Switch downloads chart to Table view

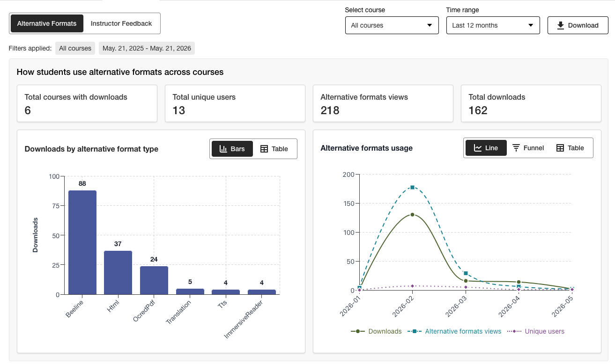(274, 149)
